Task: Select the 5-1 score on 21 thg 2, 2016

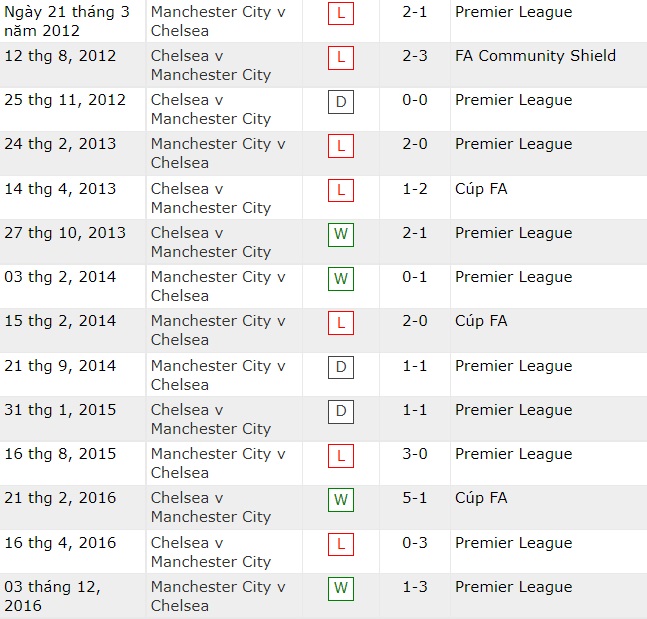Action: coord(415,498)
